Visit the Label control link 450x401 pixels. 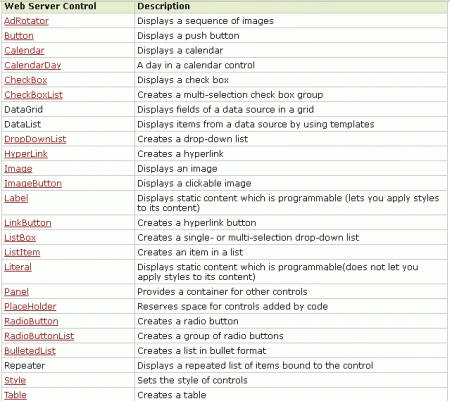click(x=16, y=198)
